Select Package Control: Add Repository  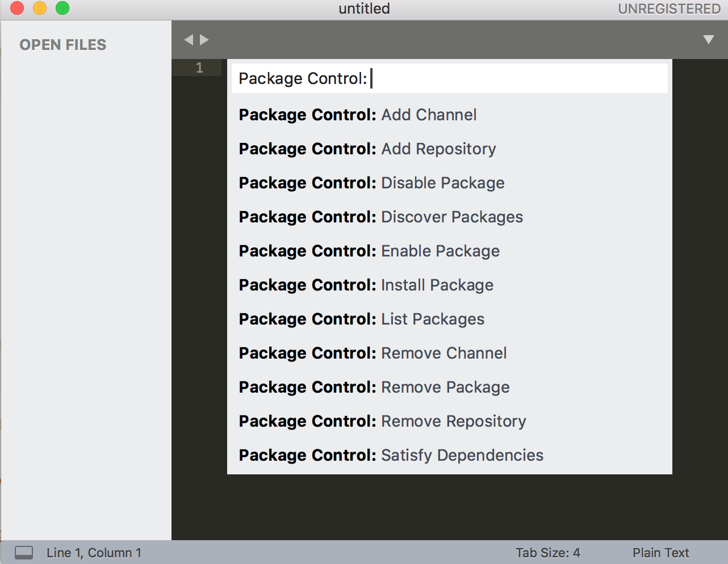point(449,149)
